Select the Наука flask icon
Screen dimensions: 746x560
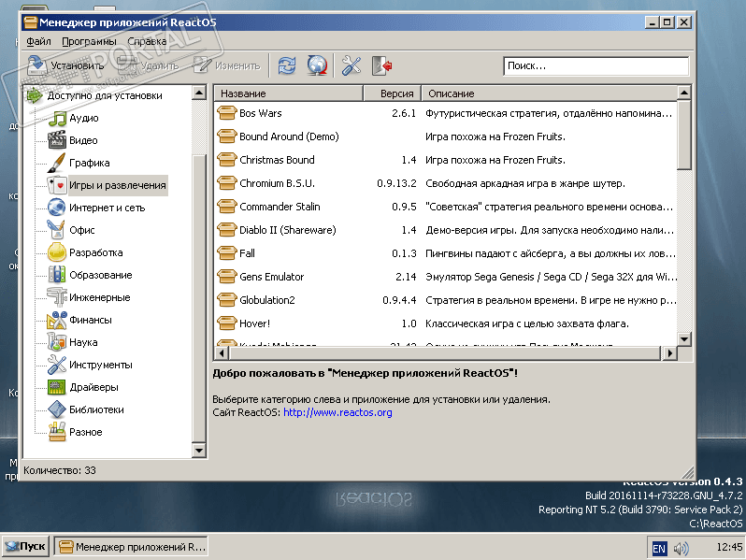coord(57,342)
